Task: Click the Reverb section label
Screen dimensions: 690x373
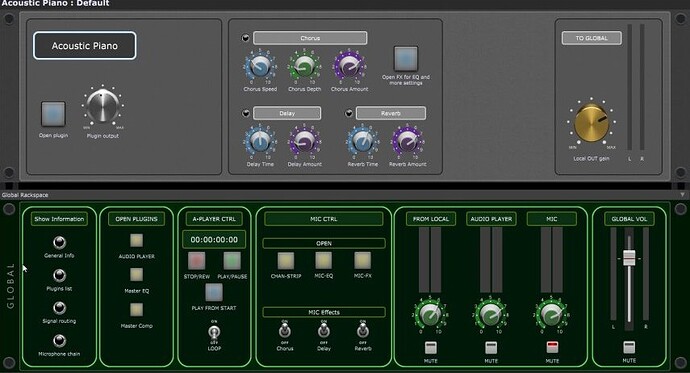Action: pyautogui.click(x=391, y=113)
